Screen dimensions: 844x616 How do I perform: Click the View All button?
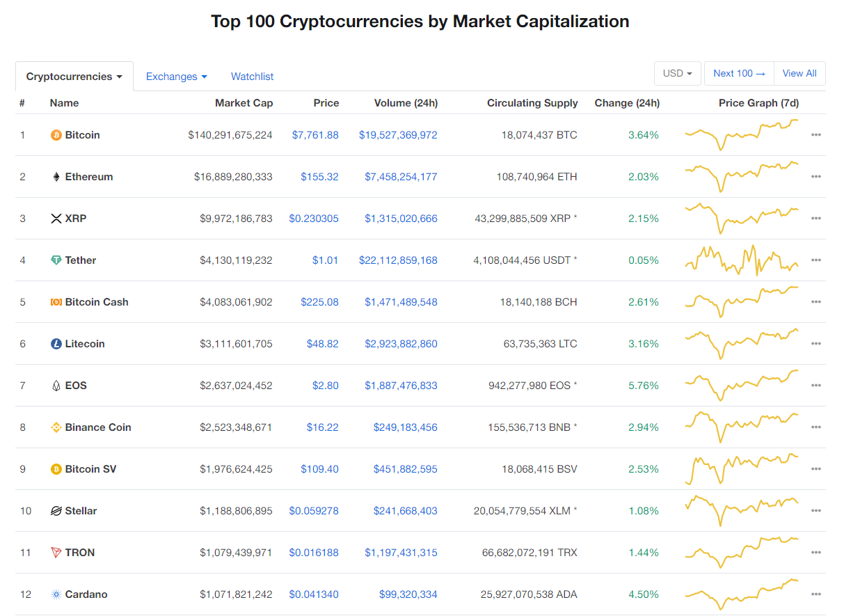coord(799,73)
